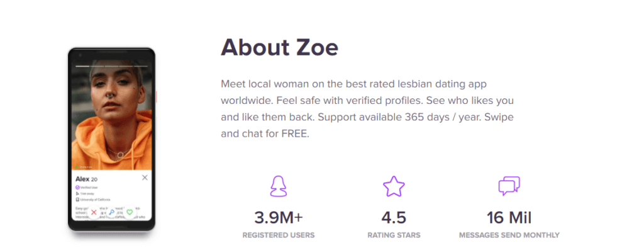This screenshot has height=252, width=644.
Task: Tap the blue key icon button
Action: click(112, 212)
